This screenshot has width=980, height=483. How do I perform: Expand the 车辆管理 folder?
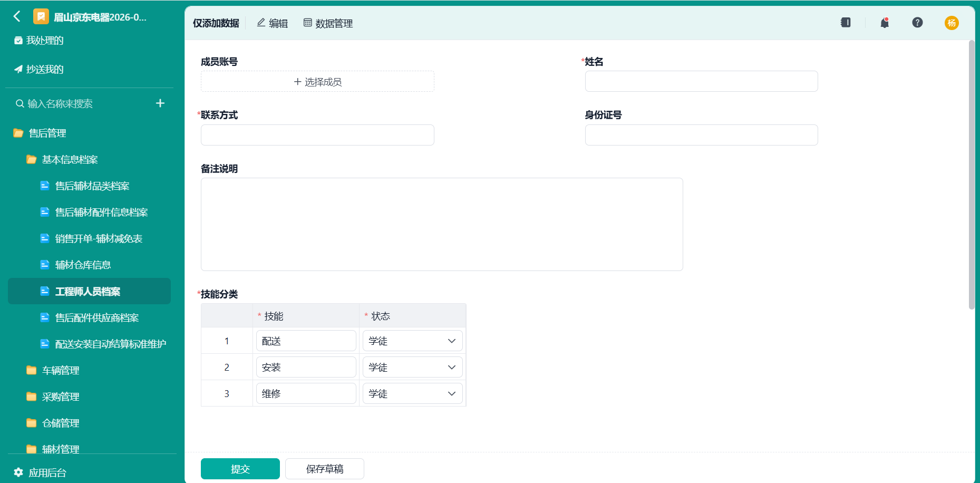[x=61, y=370]
